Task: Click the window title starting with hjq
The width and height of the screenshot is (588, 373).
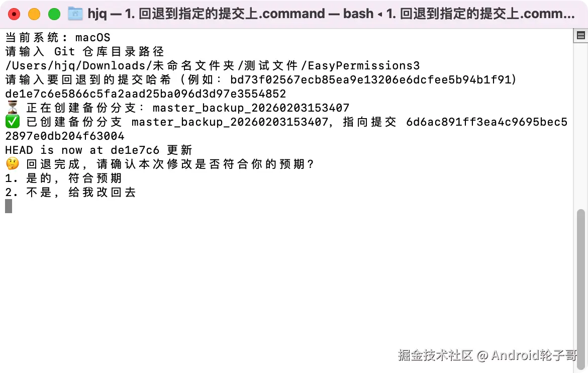Action: pos(331,14)
